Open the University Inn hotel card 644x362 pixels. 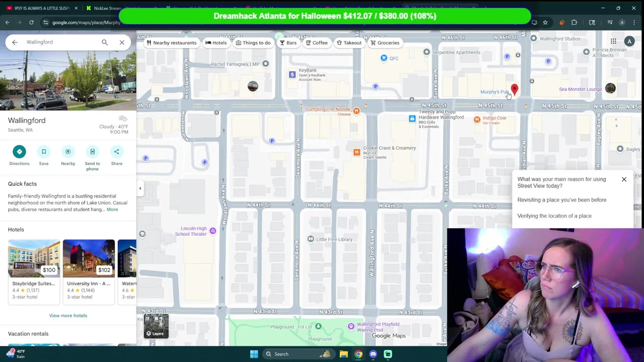tap(89, 271)
